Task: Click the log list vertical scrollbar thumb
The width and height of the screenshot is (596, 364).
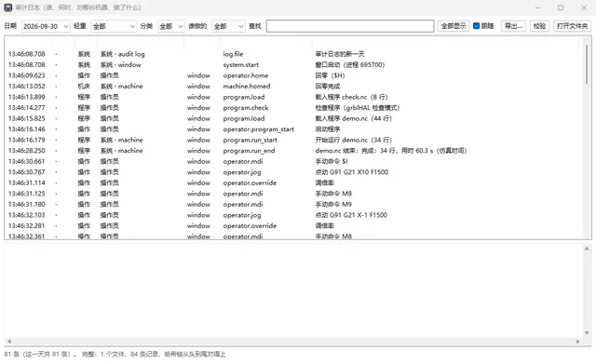Action: (587, 64)
